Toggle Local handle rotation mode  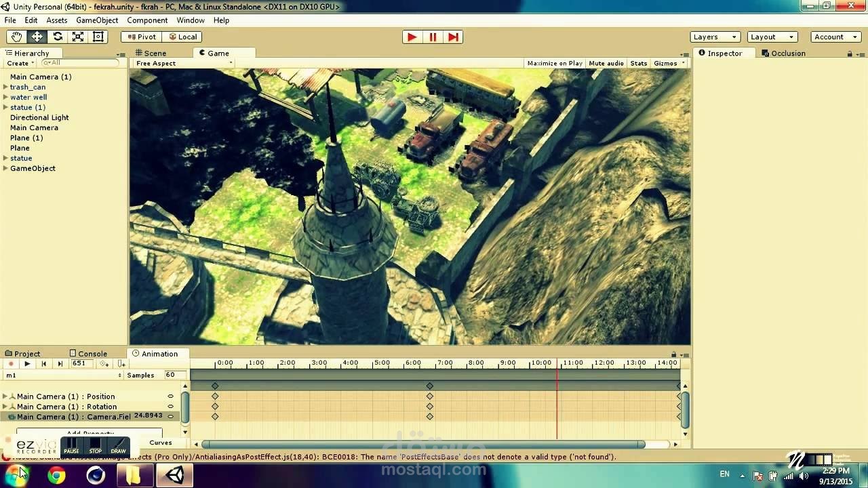[x=182, y=37]
